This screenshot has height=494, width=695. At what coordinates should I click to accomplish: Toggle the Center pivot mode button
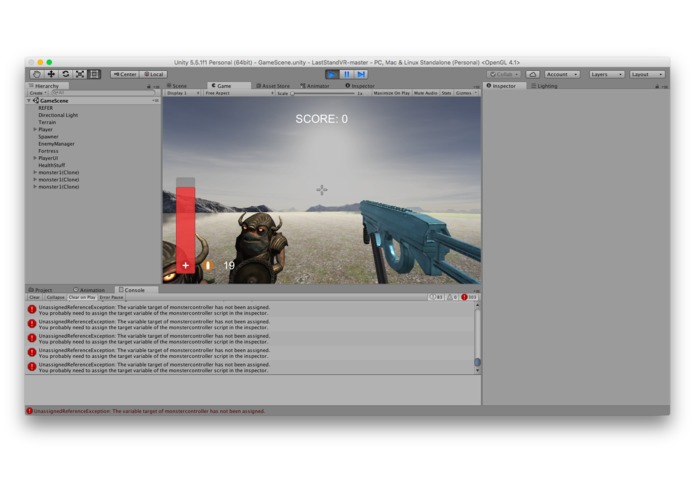(x=125, y=74)
